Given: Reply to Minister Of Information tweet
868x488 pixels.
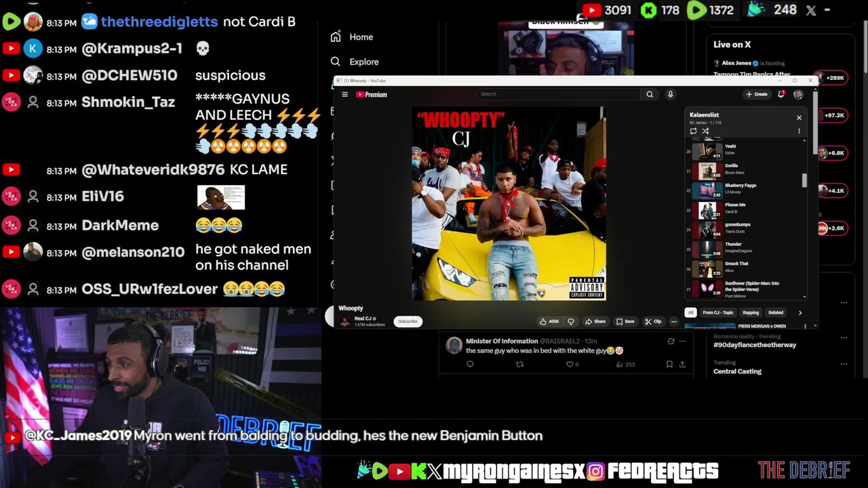Looking at the screenshot, I should (x=470, y=365).
